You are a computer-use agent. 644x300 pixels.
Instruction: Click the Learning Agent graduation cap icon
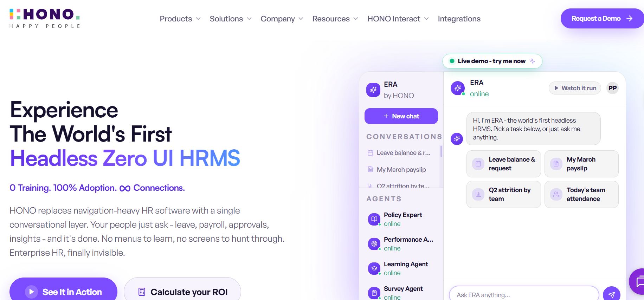coord(374,268)
